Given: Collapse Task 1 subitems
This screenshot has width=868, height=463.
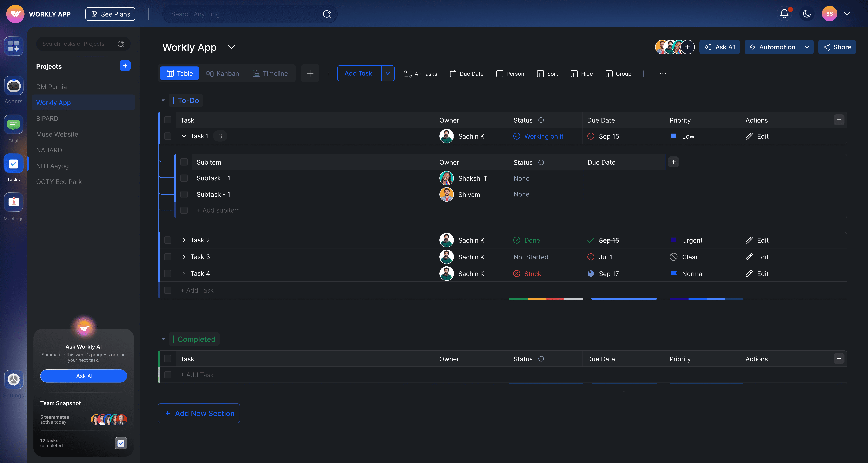Looking at the screenshot, I should (x=184, y=136).
